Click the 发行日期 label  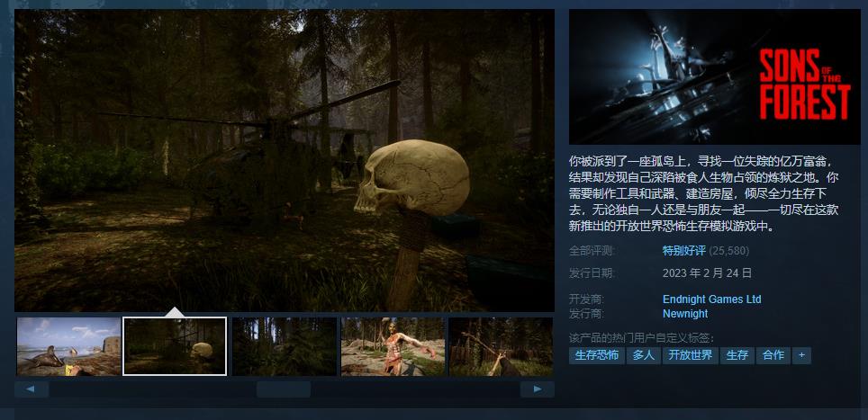pos(592,273)
